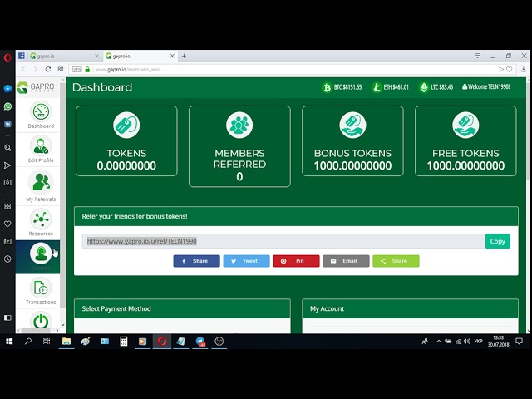This screenshot has height=399, width=532.
Task: Open Calculator from taskbar
Action: [x=124, y=342]
